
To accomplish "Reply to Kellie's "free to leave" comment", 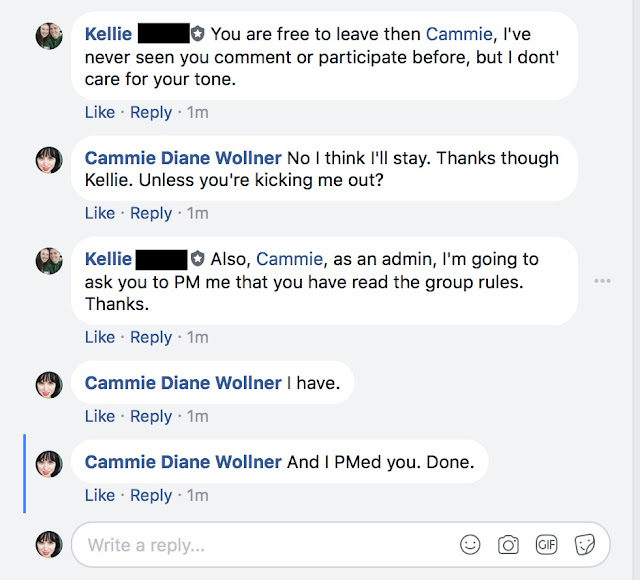I will point(151,112).
